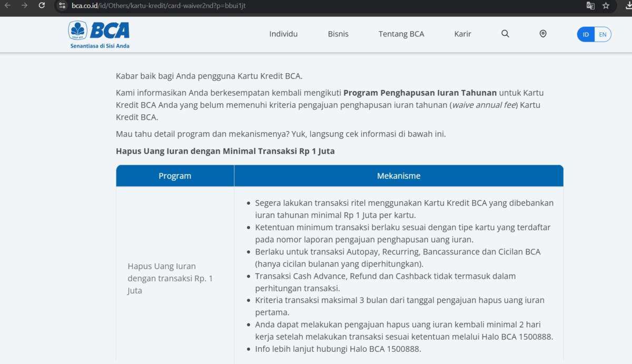632x364 pixels.
Task: Click the translate page icon
Action: 590,5
